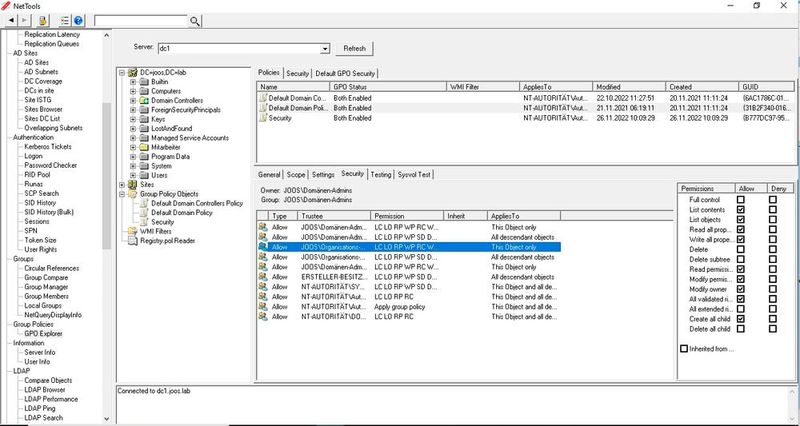This screenshot has width=800, height=426.
Task: Toggle Full control Allow checkbox
Action: pos(741,200)
